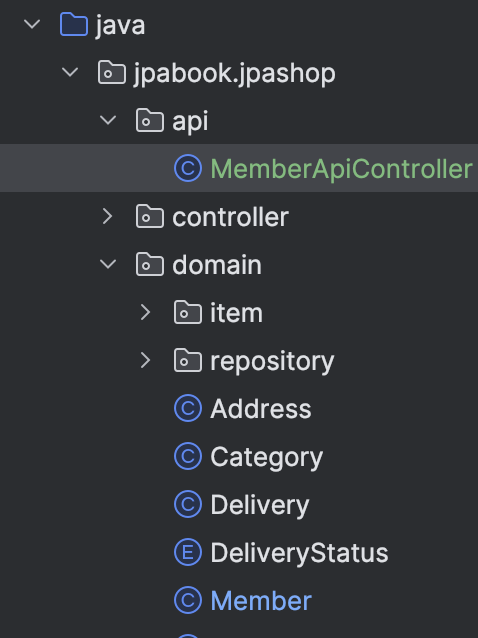The height and width of the screenshot is (638, 478).
Task: Select the api package name
Action: pyautogui.click(x=190, y=121)
